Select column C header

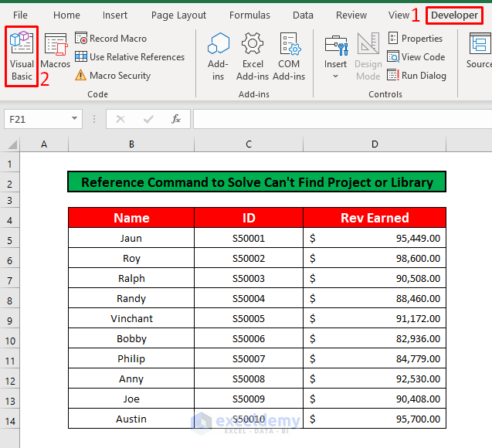[x=249, y=144]
